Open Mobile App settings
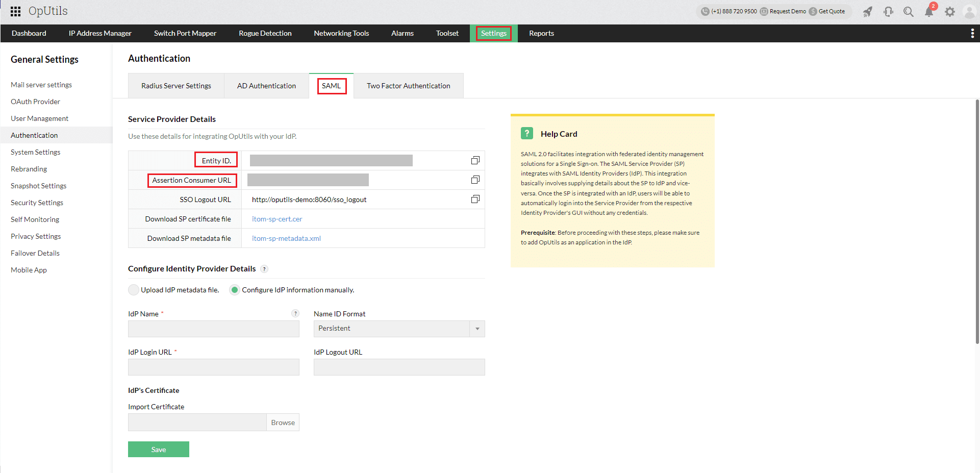980x473 pixels. (29, 270)
